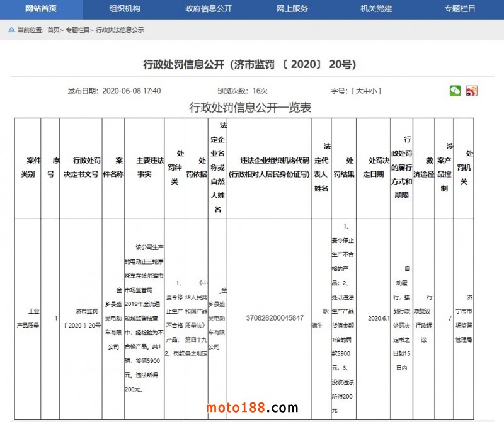Viewport: 504px width, 422px height.
Task: Open the 网站首页 tab
Action: (41, 9)
